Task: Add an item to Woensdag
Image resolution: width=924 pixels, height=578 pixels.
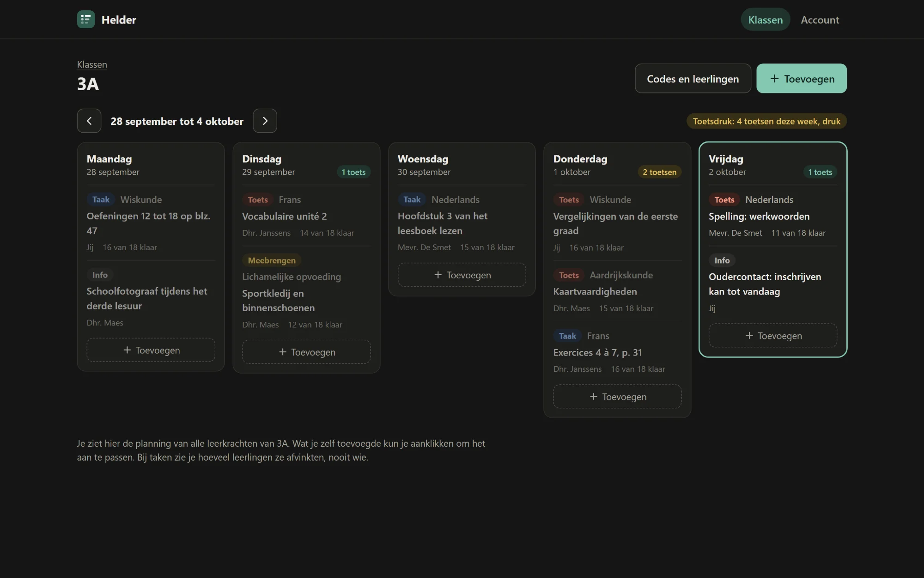Action: pyautogui.click(x=462, y=275)
